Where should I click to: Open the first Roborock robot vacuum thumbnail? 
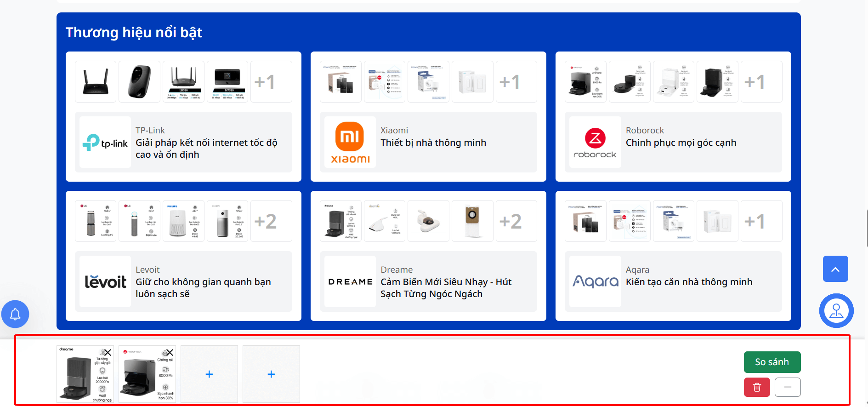585,82
